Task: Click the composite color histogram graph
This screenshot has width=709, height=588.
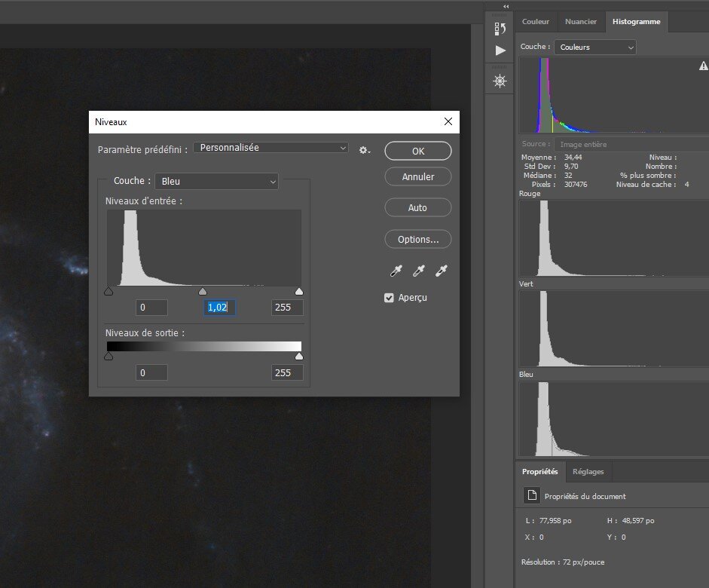Action: click(x=613, y=95)
